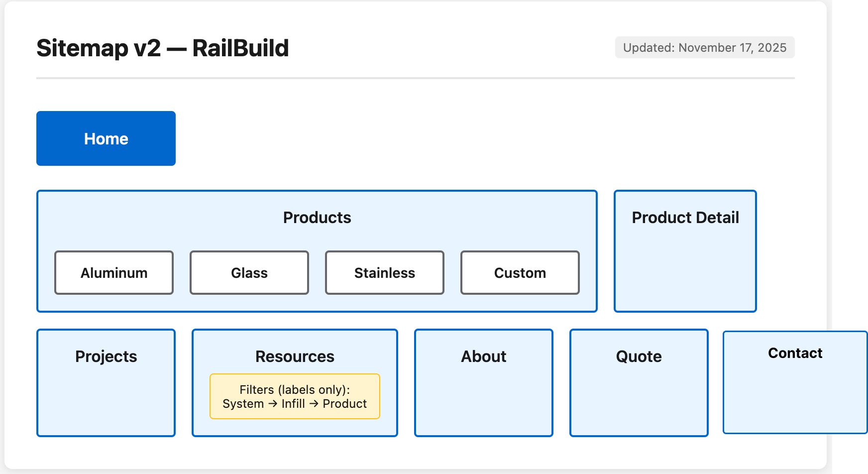The image size is (868, 474).
Task: Open the Quote page box
Action: coord(639,382)
